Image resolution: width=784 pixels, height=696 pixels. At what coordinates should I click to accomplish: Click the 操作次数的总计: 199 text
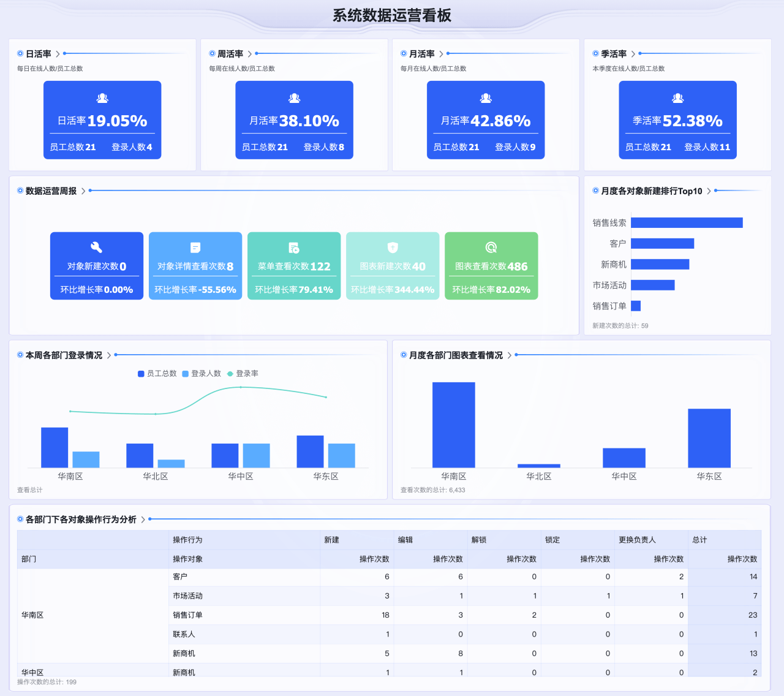(46, 681)
